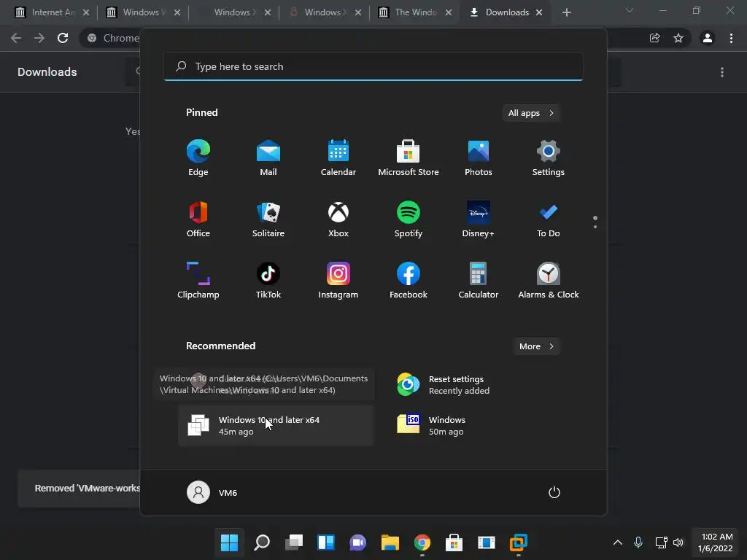Screen dimensions: 747x560
Task: Switch to VMware Workstation on taskbar
Action: [519, 542]
